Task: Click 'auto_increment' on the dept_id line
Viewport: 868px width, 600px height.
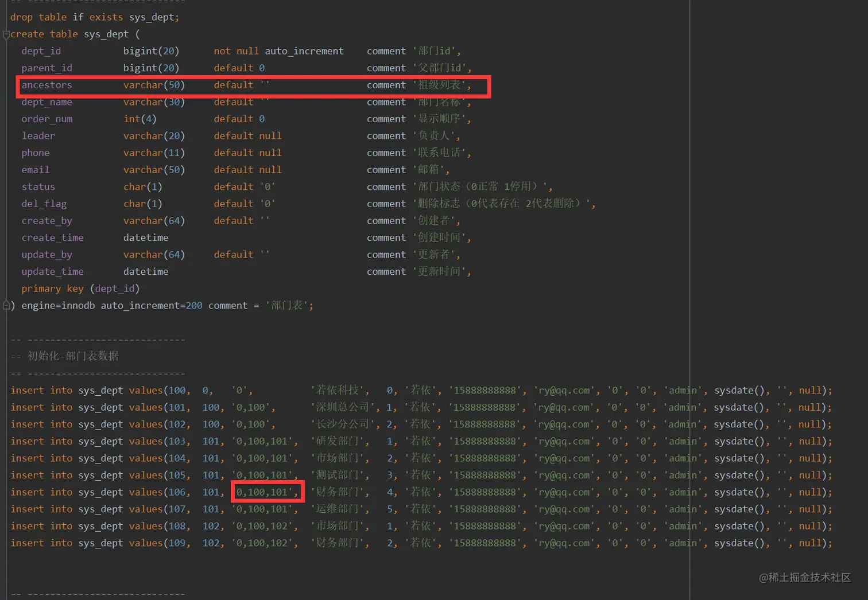Action: pyautogui.click(x=304, y=51)
